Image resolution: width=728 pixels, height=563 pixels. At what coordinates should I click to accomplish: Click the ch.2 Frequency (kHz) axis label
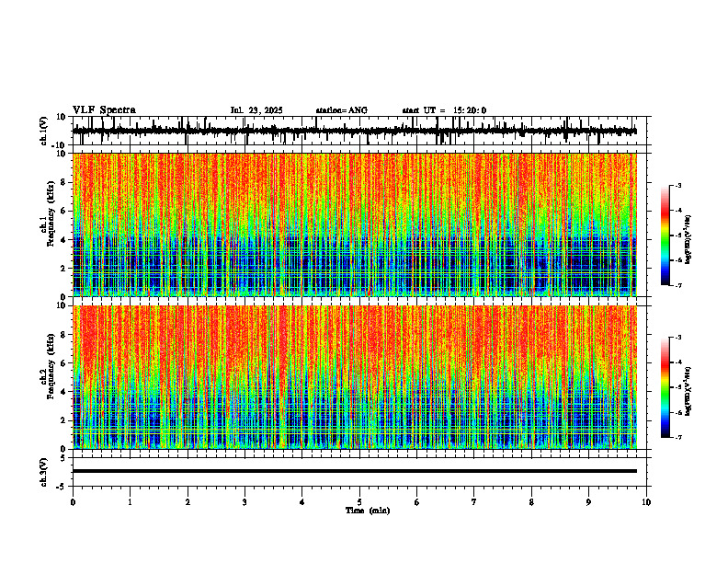coord(51,366)
